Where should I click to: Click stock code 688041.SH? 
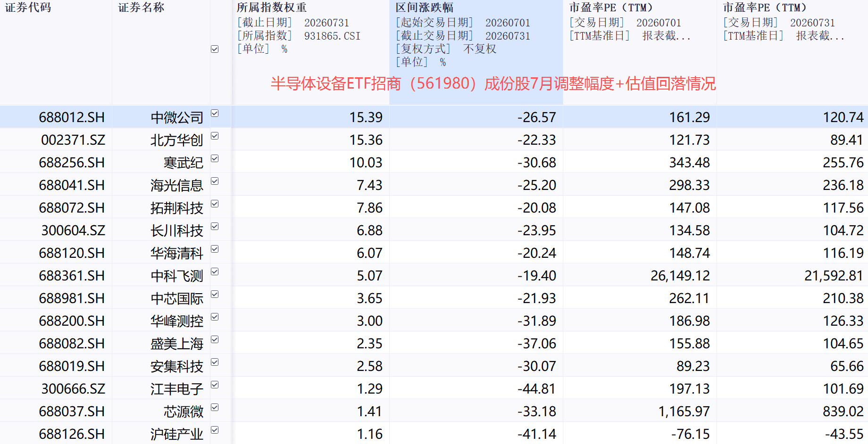(x=72, y=185)
